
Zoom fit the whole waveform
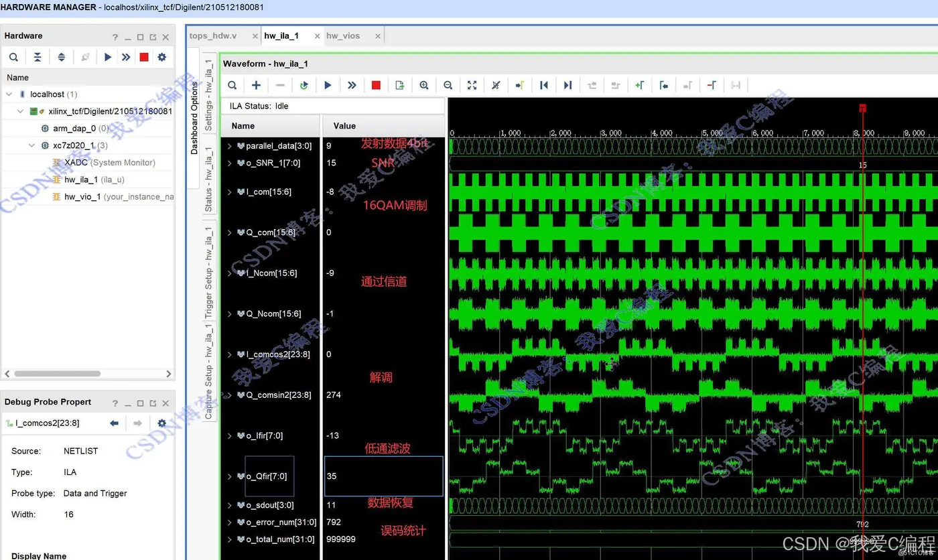(x=472, y=85)
